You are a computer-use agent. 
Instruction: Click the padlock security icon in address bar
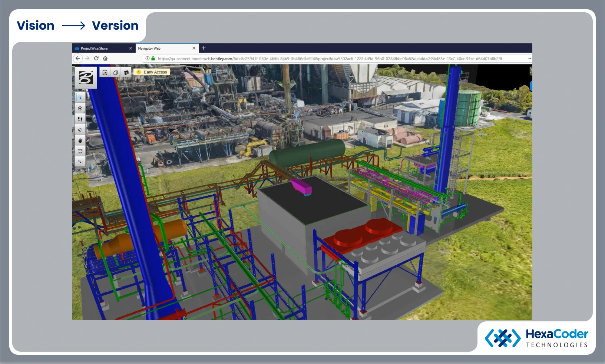(153, 58)
